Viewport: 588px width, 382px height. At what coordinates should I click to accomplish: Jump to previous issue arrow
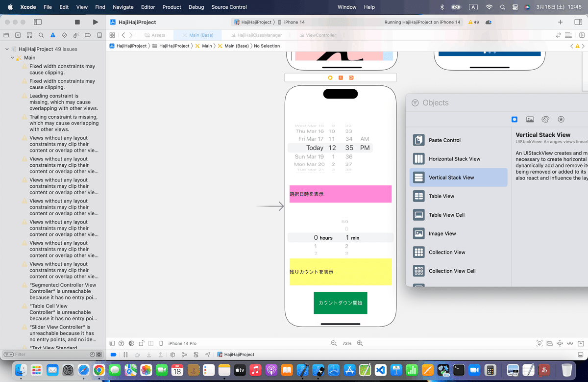[x=572, y=46]
